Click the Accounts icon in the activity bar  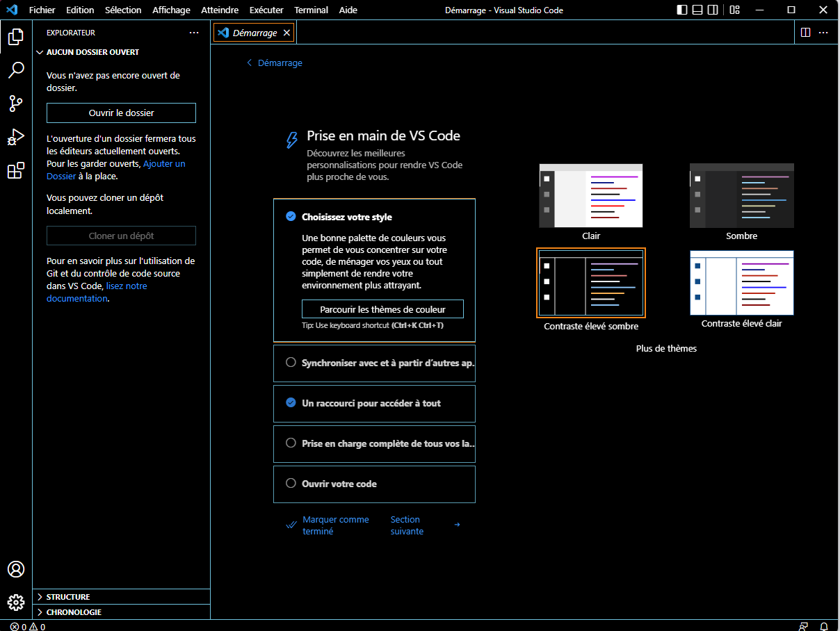(15, 569)
